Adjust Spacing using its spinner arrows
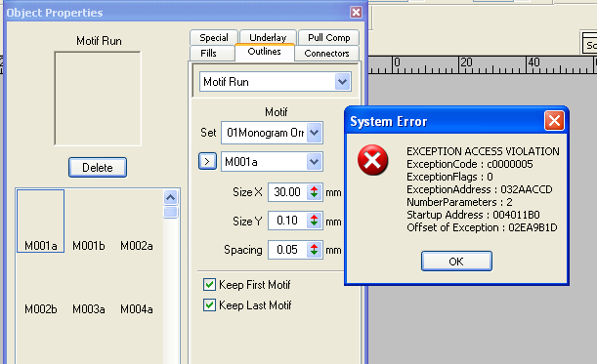 [x=314, y=250]
